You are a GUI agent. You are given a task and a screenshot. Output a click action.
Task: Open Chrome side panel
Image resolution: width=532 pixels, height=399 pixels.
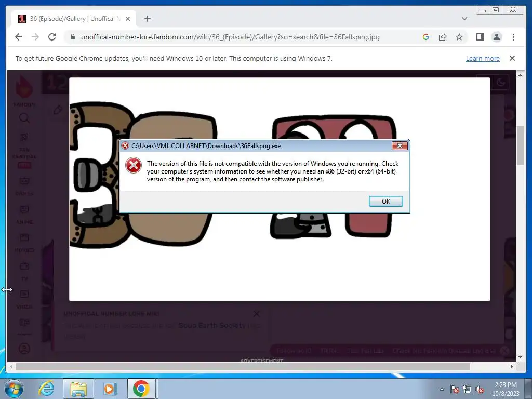click(480, 37)
